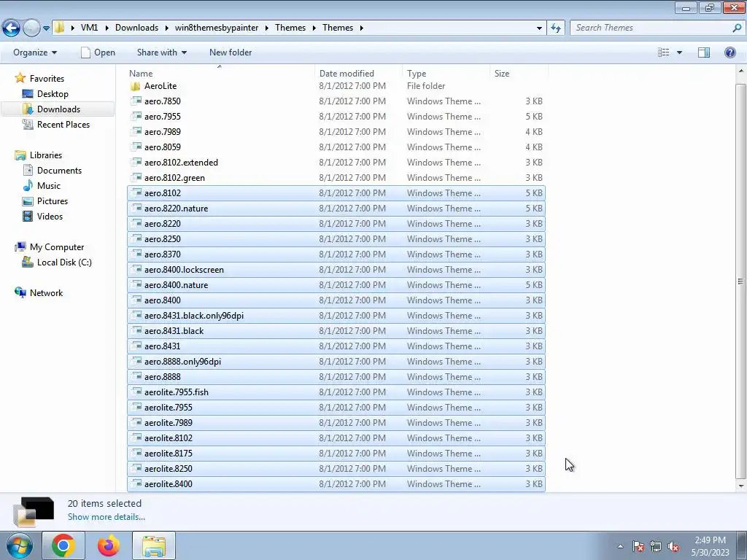Go back with the Back arrow button
The image size is (747, 560).
point(12,28)
